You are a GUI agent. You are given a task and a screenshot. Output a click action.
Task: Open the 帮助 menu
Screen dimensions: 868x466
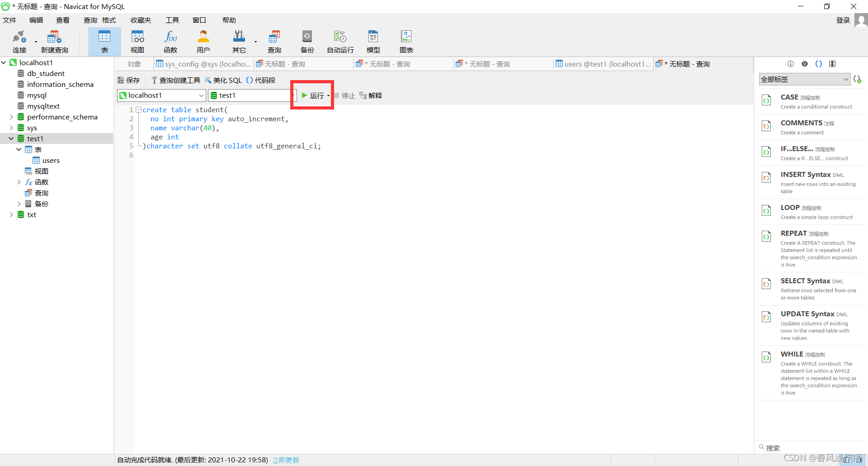pos(229,20)
